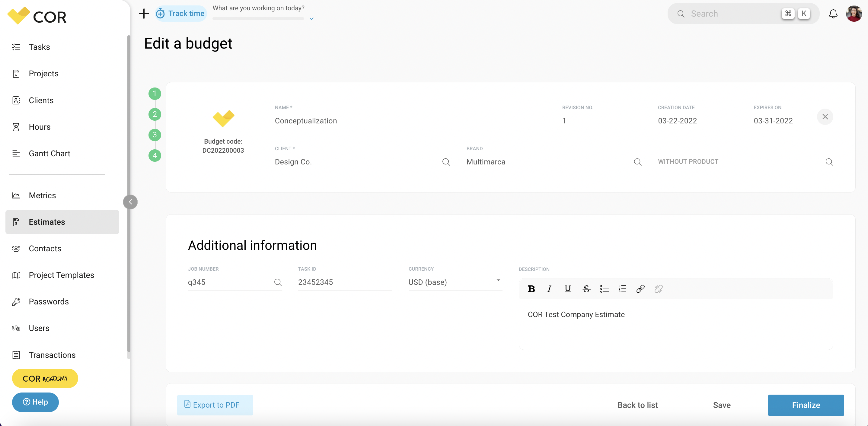Finalize the budget
Viewport: 868px width, 426px height.
(806, 405)
